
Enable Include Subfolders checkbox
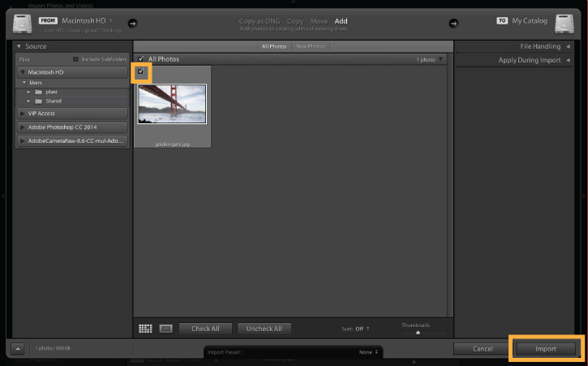tap(75, 59)
